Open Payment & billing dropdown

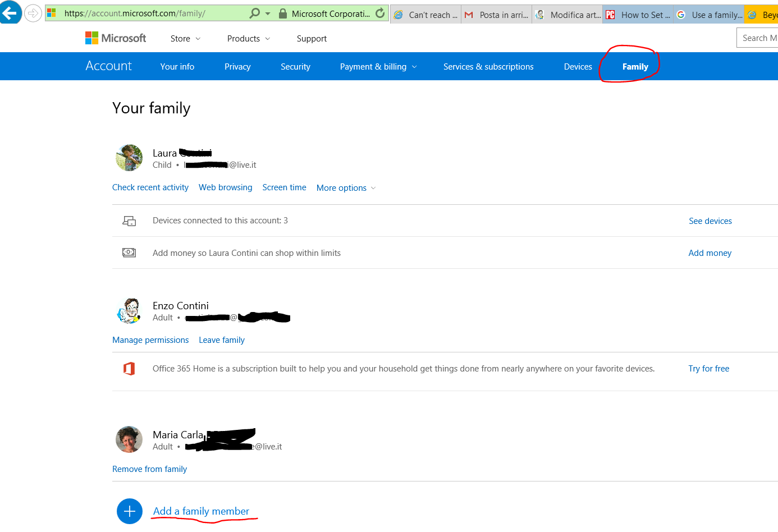[378, 67]
